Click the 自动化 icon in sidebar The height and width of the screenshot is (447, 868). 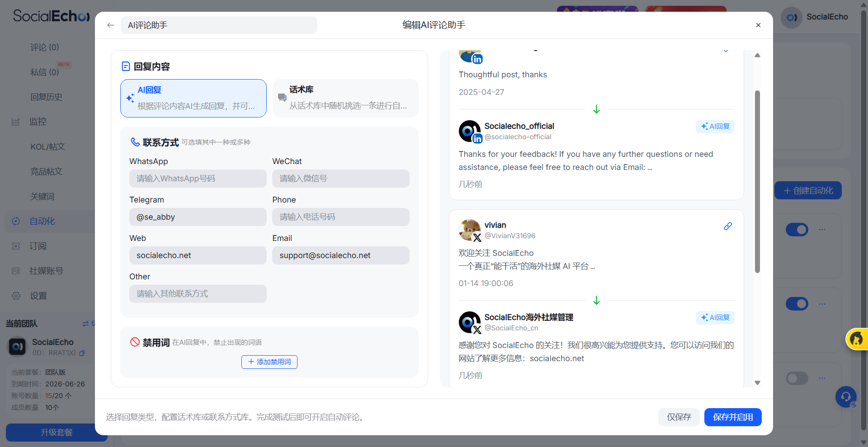(16, 221)
